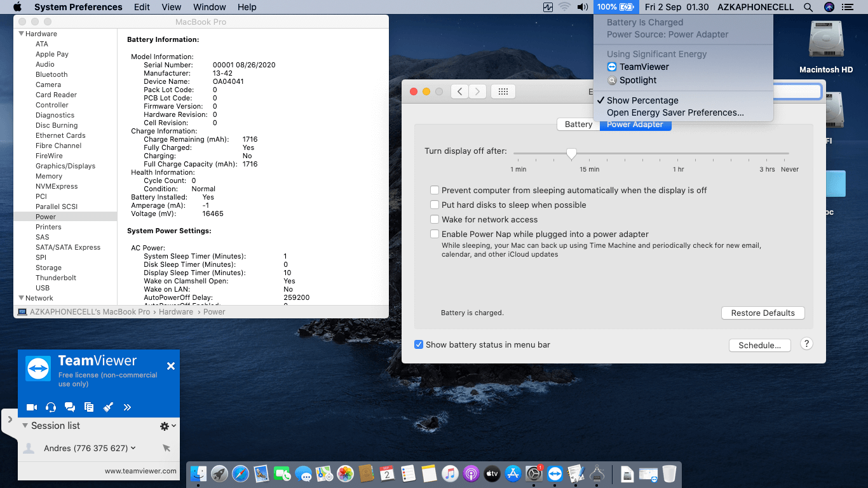Click the Wi-Fi status icon in menu bar

coord(564,7)
